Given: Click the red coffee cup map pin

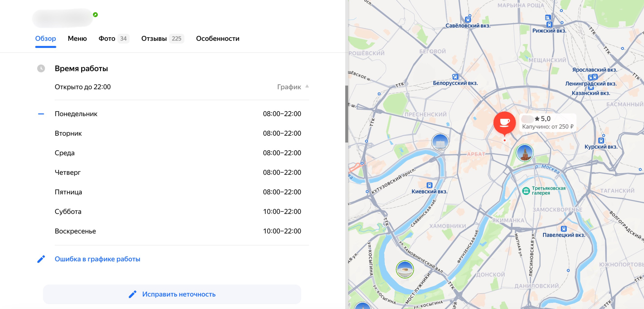Looking at the screenshot, I should 504,123.
